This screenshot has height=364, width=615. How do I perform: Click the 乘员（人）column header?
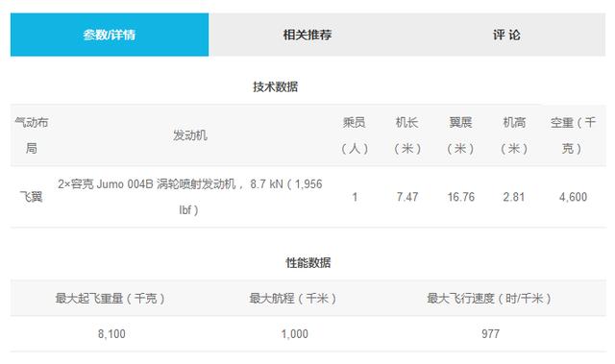355,135
